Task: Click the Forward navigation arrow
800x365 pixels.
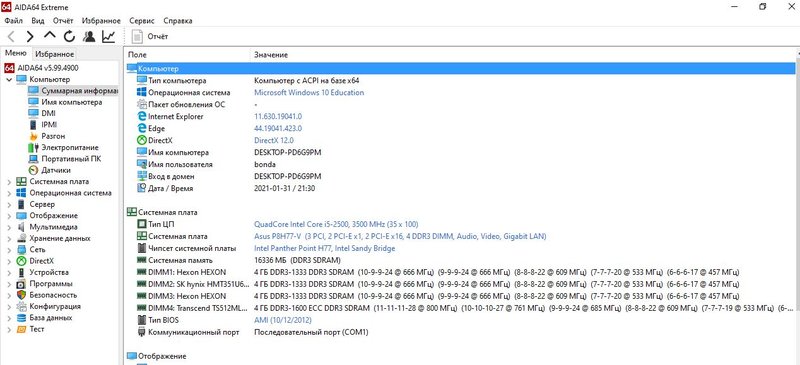Action: coord(30,36)
